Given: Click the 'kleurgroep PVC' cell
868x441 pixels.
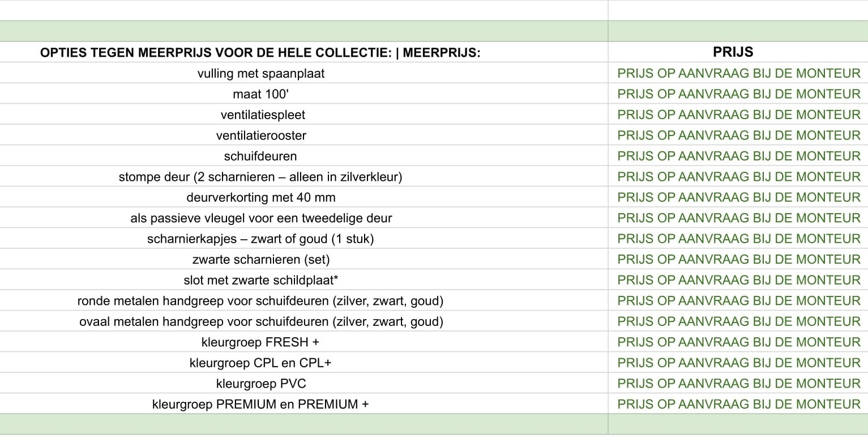Looking at the screenshot, I should coord(261,384).
